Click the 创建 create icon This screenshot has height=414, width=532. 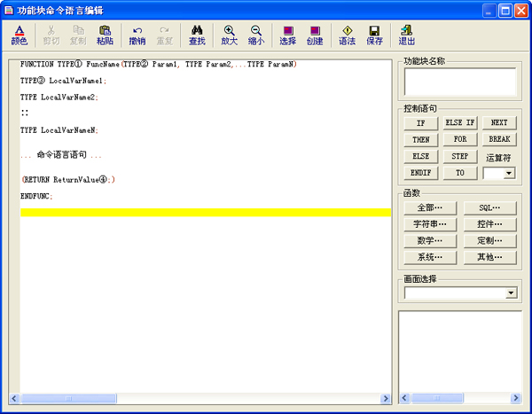(315, 35)
